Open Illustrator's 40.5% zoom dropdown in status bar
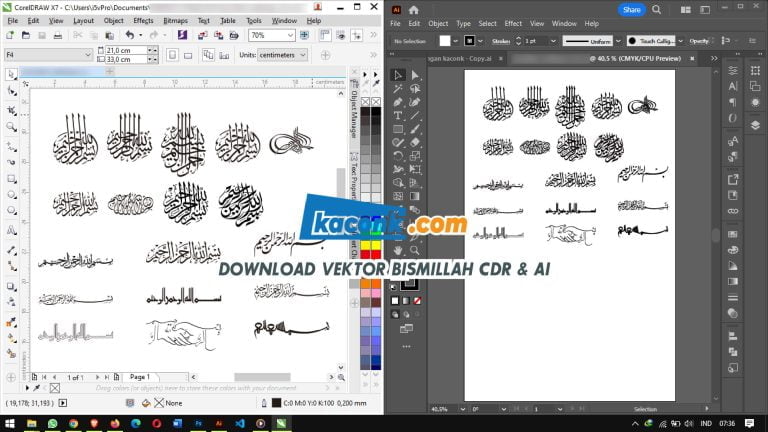 coord(463,409)
